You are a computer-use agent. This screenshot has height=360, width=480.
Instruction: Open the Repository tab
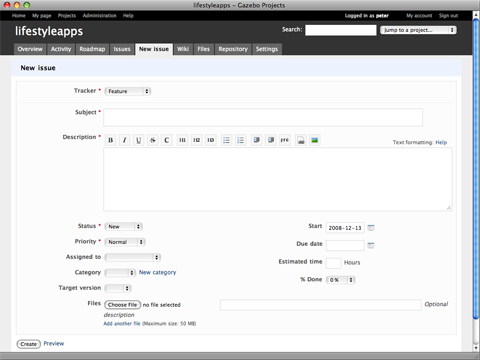pyautogui.click(x=233, y=49)
